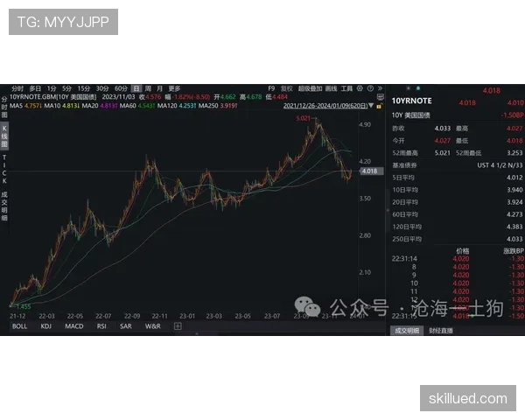Open the chat bubble icon above chart

[x=381, y=97]
